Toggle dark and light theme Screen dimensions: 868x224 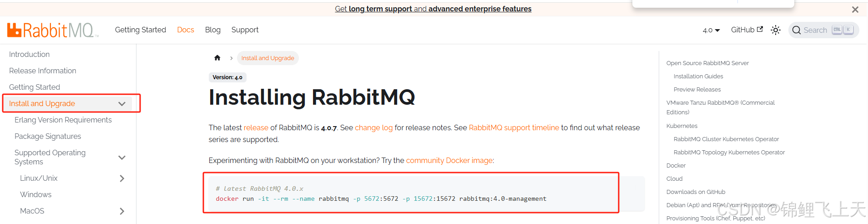(776, 30)
